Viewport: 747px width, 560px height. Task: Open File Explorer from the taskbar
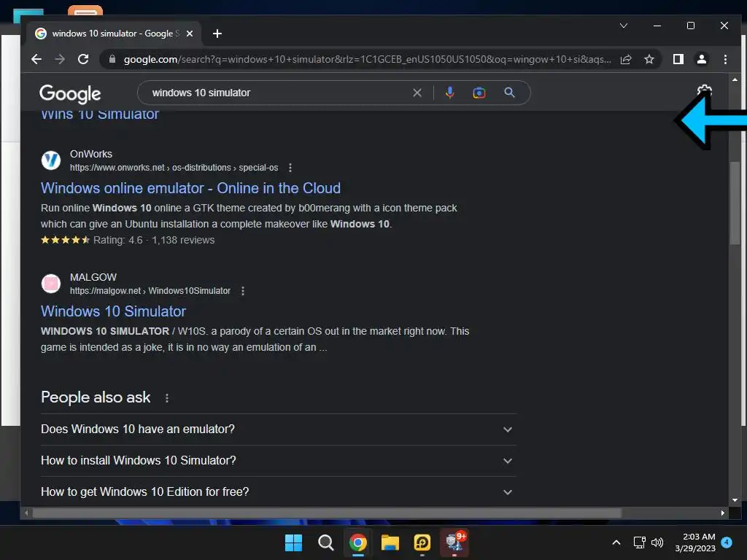(390, 542)
